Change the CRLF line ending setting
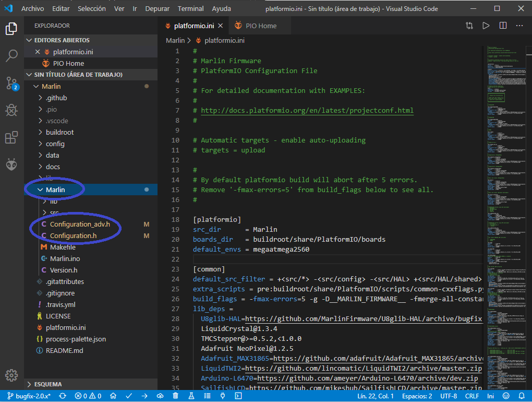Viewport: 532px width, 402px height. (x=471, y=396)
